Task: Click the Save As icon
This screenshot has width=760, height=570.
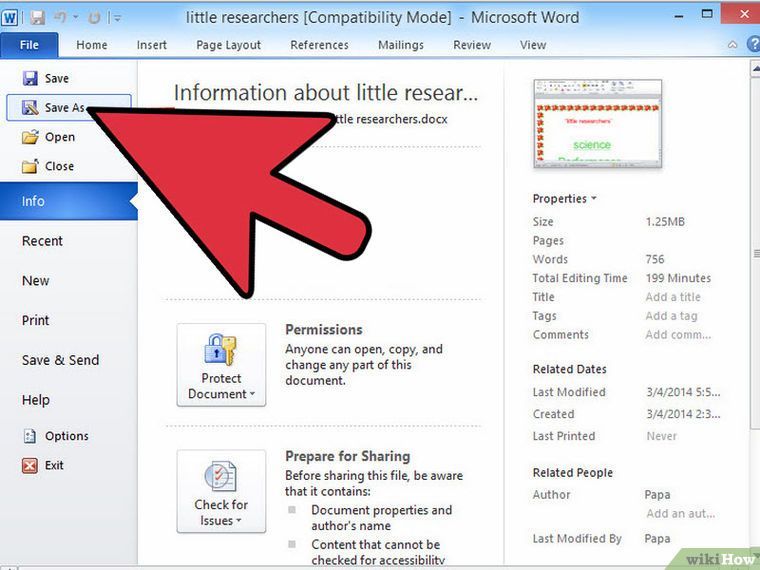Action: pyautogui.click(x=30, y=108)
